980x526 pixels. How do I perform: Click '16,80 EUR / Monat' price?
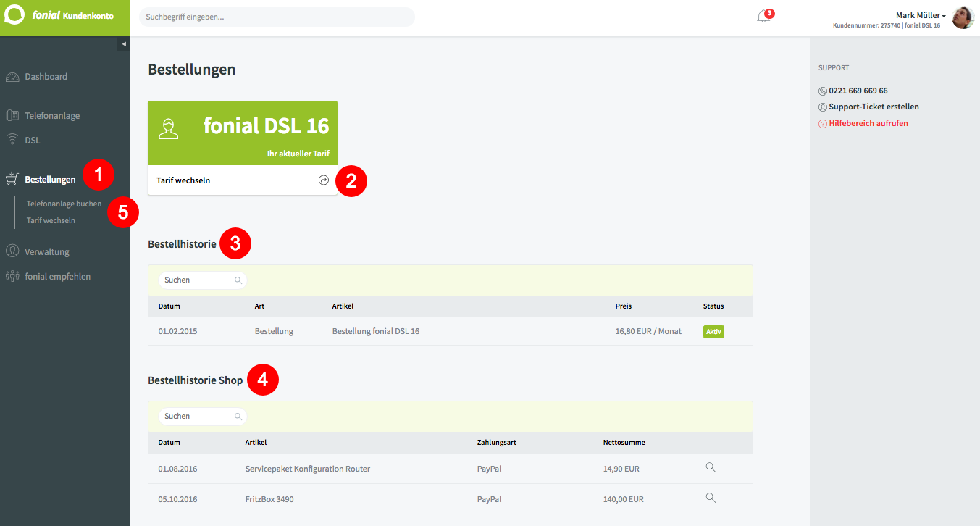pos(648,331)
